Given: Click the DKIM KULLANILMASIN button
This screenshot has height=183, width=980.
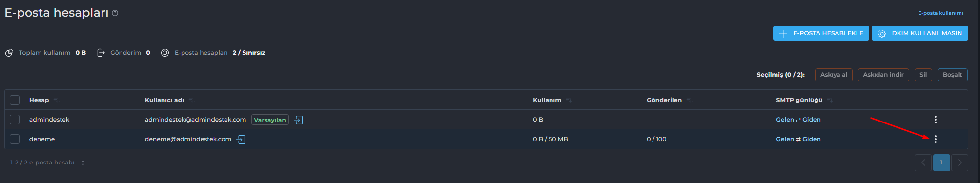Looking at the screenshot, I should click(x=920, y=33).
